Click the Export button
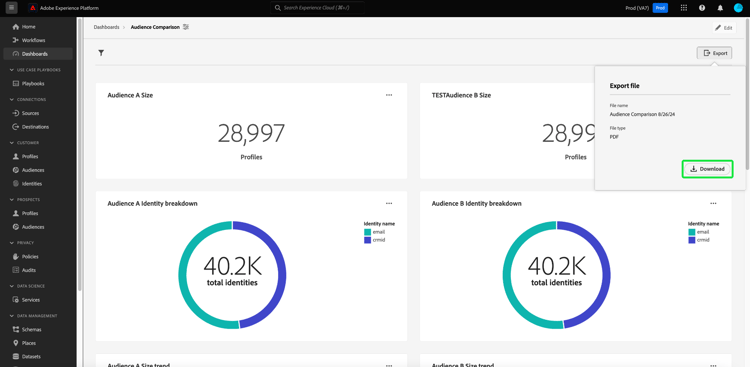The height and width of the screenshot is (367, 750). point(714,53)
